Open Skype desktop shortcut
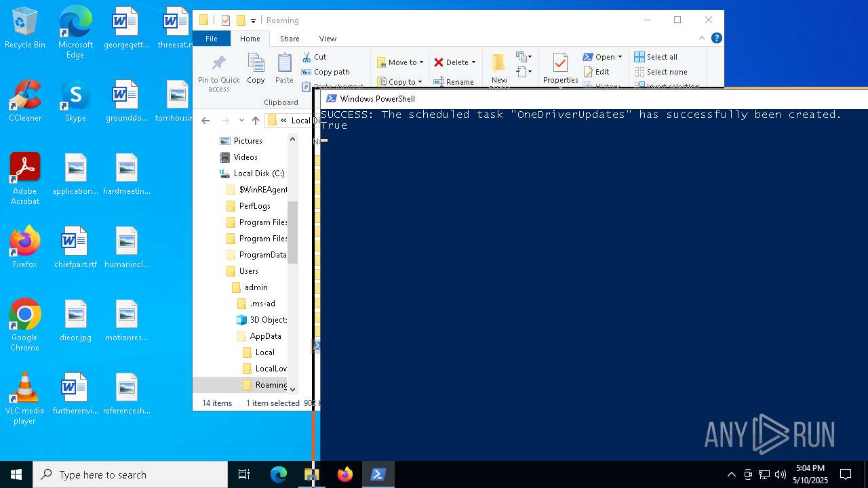Viewport: 868px width, 488px height. pyautogui.click(x=75, y=101)
